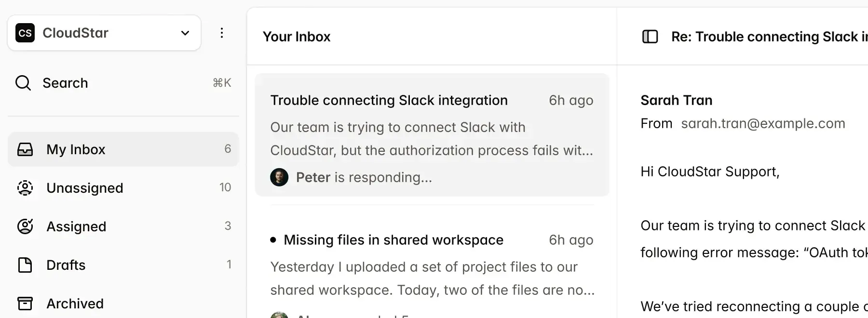Open the My Inbox folder

[76, 149]
